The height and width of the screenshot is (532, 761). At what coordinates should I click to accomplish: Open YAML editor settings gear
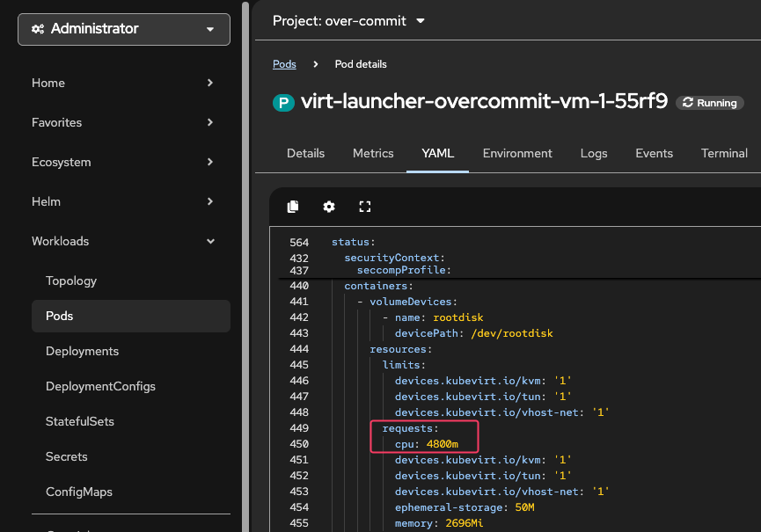click(x=329, y=207)
